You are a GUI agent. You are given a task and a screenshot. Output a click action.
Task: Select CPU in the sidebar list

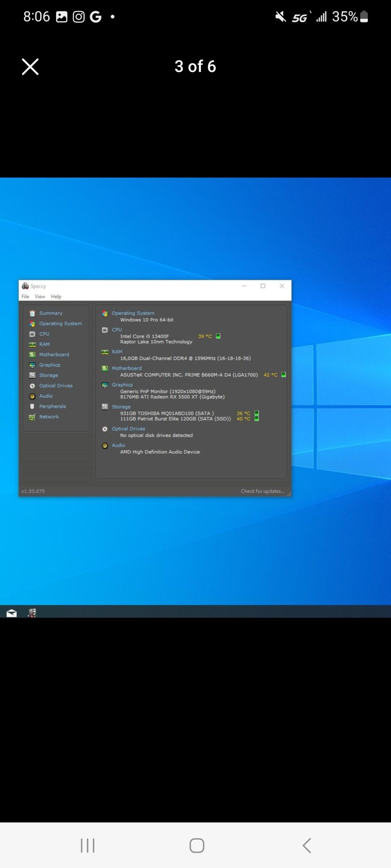44,334
